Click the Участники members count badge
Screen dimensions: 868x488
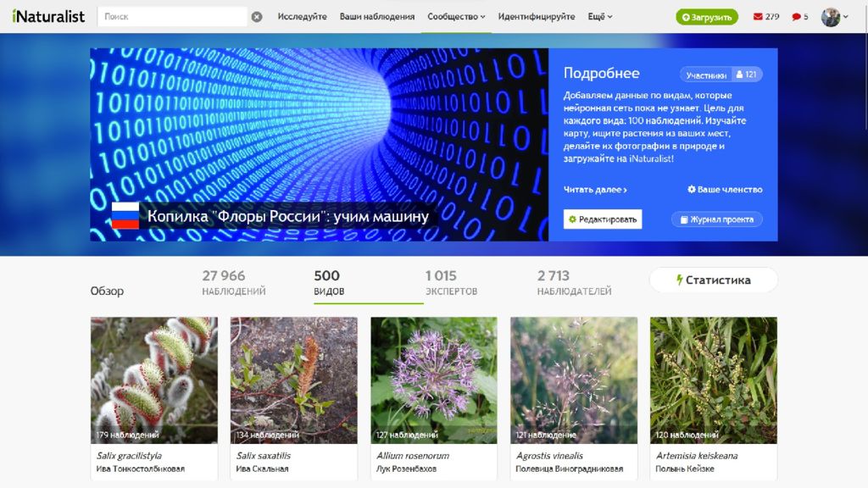[721, 75]
